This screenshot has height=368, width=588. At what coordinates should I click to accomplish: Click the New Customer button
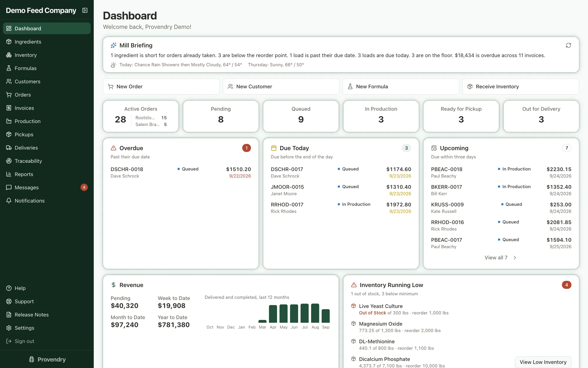tap(281, 87)
